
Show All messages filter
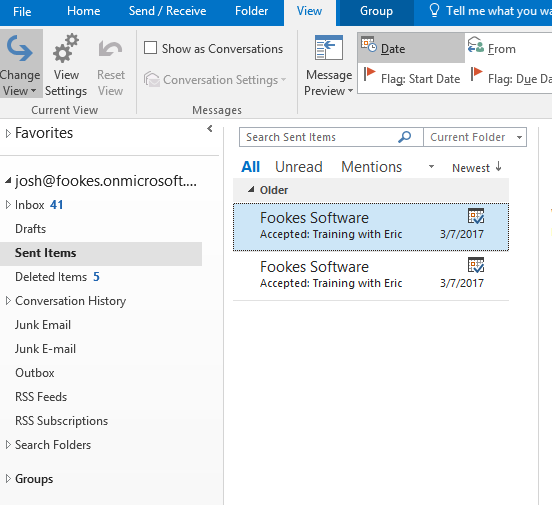(x=250, y=167)
